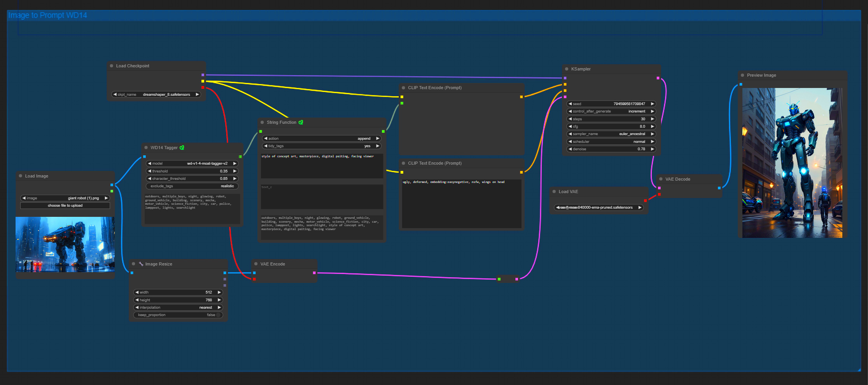
Task: Open the interpolation dropdown set to nearest
Action: pos(178,308)
